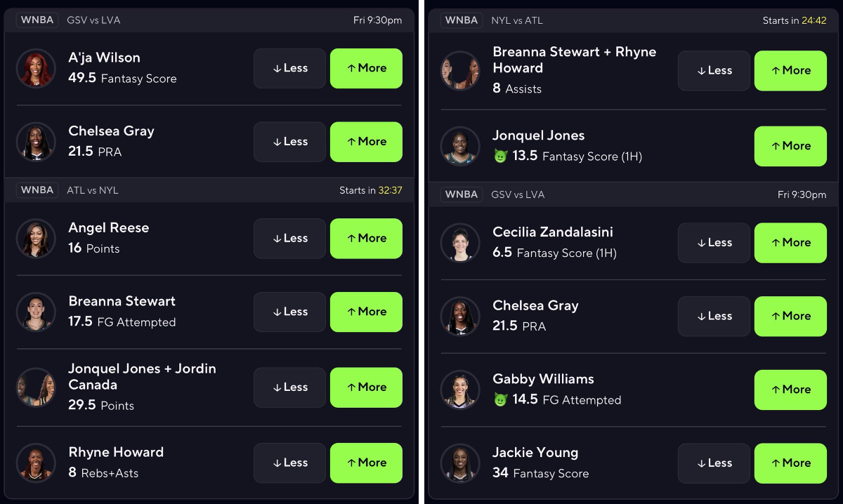
Task: Pick More for Jonquel Jones + Jordin Canada Points
Action: tap(366, 387)
